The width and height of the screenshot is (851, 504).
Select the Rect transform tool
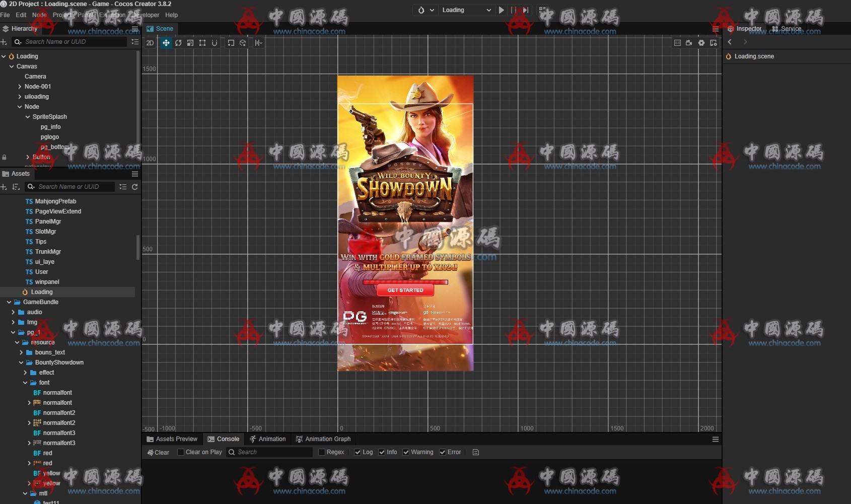pyautogui.click(x=202, y=43)
